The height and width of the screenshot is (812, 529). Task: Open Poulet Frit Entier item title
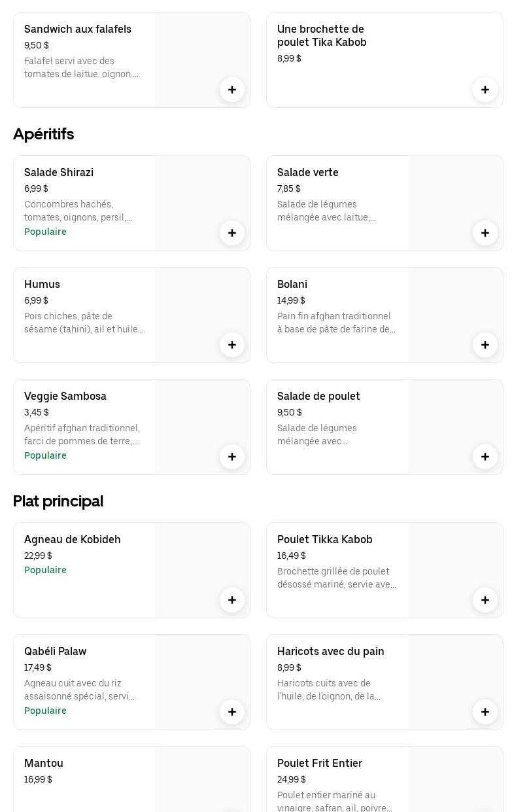(320, 764)
